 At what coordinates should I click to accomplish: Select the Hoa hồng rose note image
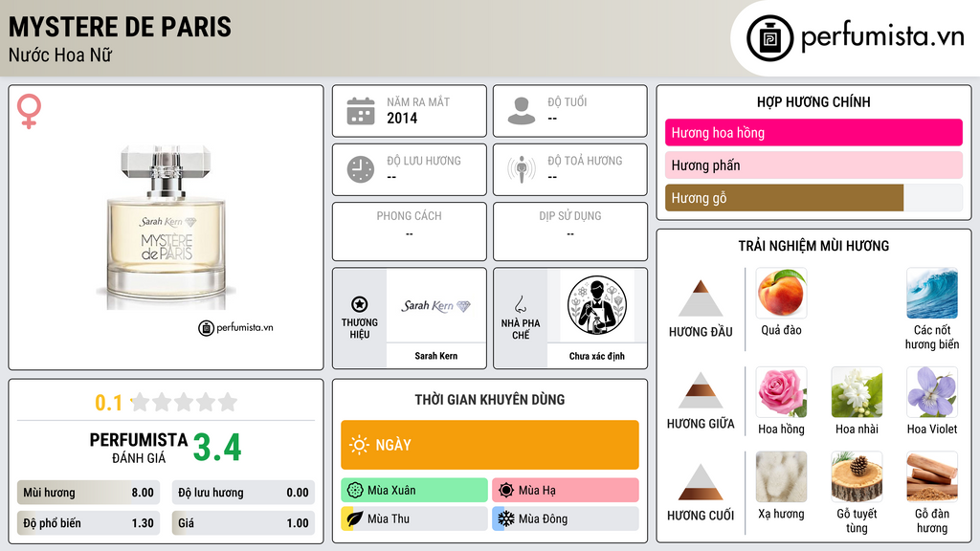coord(781,391)
